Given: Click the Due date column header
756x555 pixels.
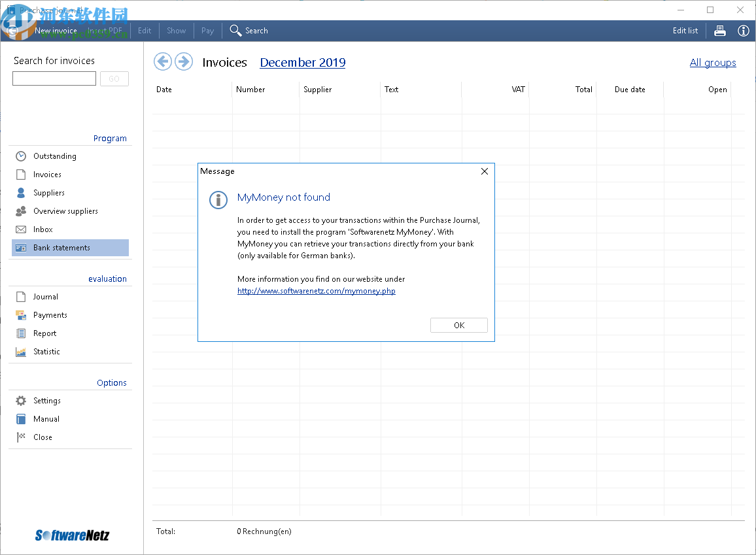Looking at the screenshot, I should tap(630, 90).
